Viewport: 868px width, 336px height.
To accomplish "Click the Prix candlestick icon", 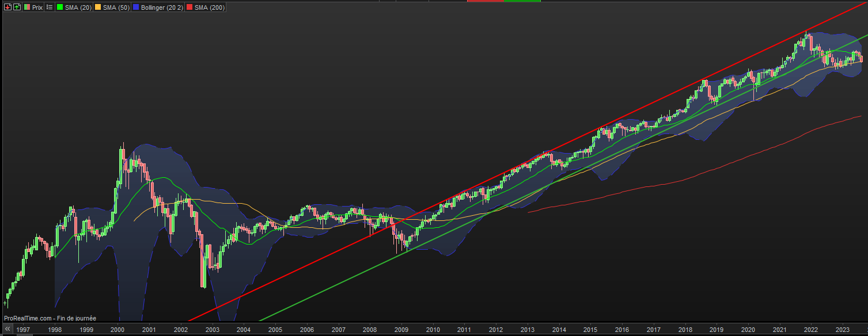I will (27, 7).
